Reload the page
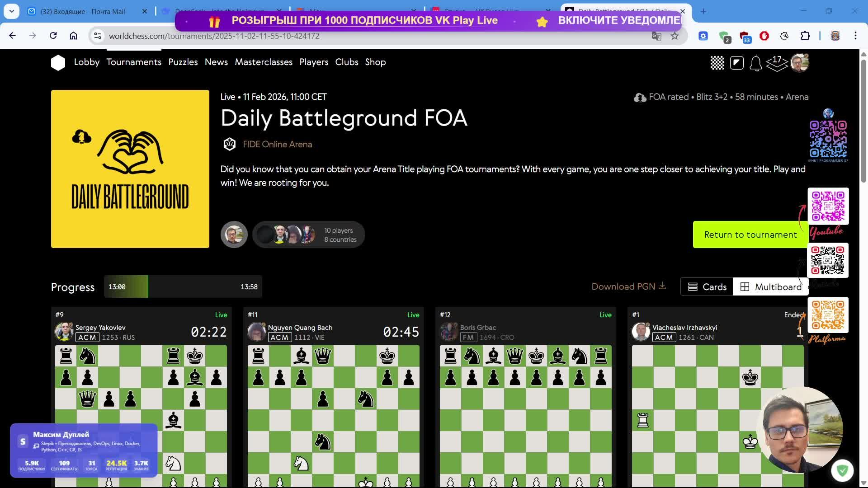The width and height of the screenshot is (868, 488). click(53, 36)
